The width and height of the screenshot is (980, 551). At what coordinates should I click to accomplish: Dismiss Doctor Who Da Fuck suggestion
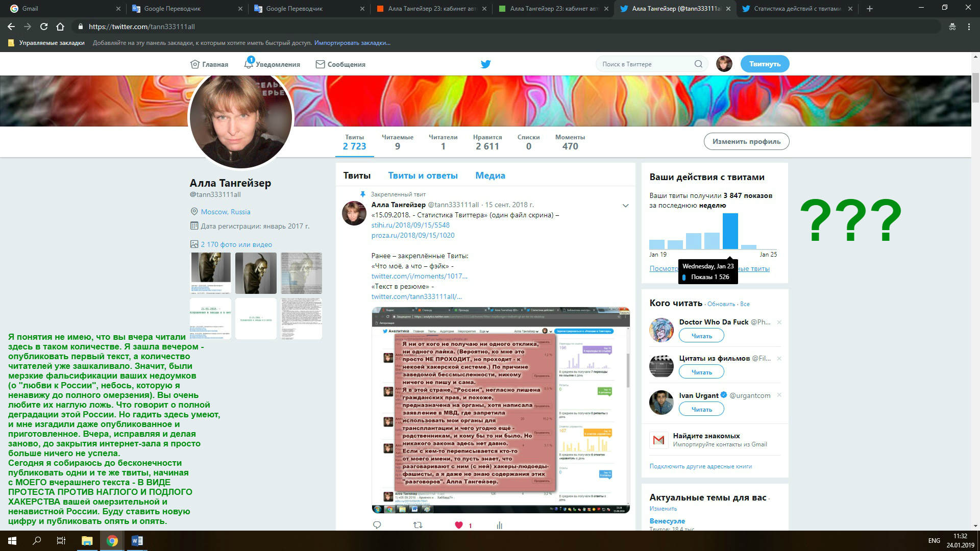779,322
